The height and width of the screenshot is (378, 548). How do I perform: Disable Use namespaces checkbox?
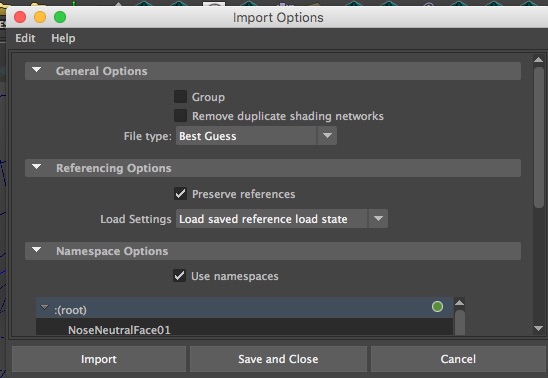[180, 276]
